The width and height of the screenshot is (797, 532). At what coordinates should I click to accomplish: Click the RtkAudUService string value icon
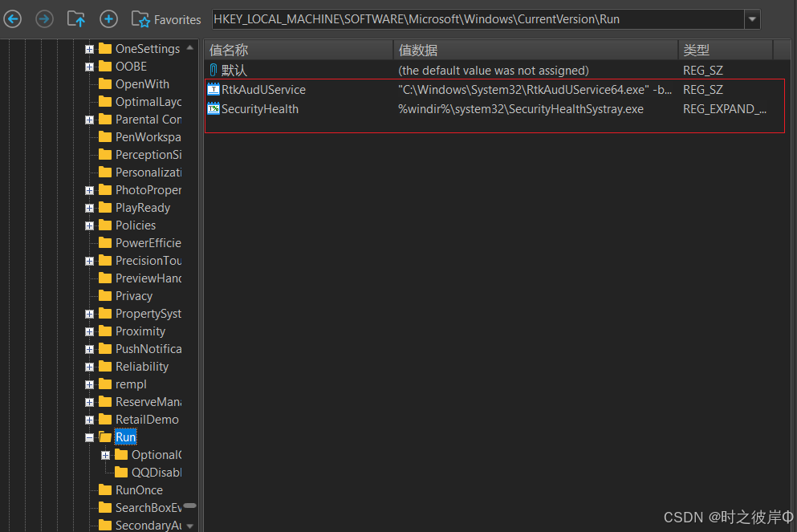point(213,89)
